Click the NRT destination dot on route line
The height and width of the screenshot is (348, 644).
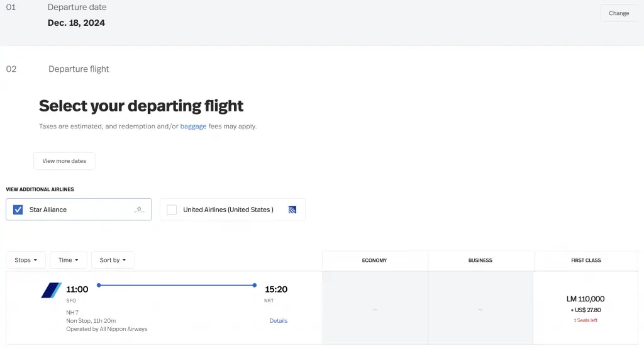[x=255, y=286]
